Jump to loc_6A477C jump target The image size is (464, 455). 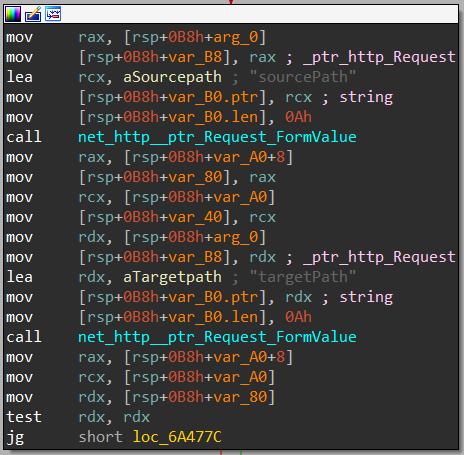tap(177, 437)
